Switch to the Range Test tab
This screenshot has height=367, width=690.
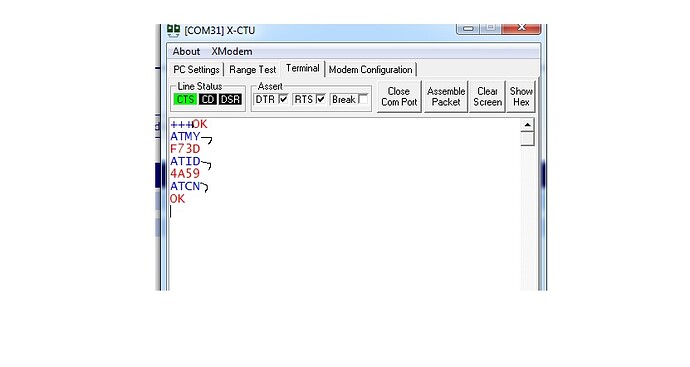tap(253, 70)
